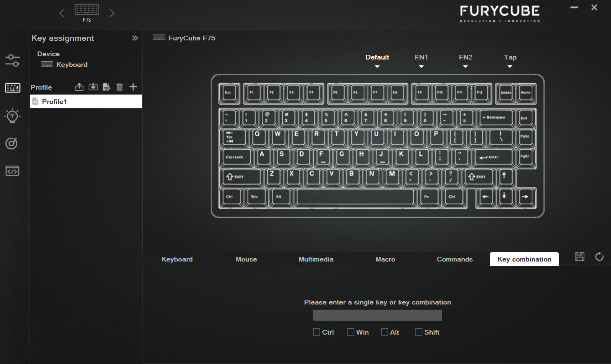This screenshot has height=364, width=611.
Task: Enable the Alt modifier checkbox
Action: pos(385,332)
